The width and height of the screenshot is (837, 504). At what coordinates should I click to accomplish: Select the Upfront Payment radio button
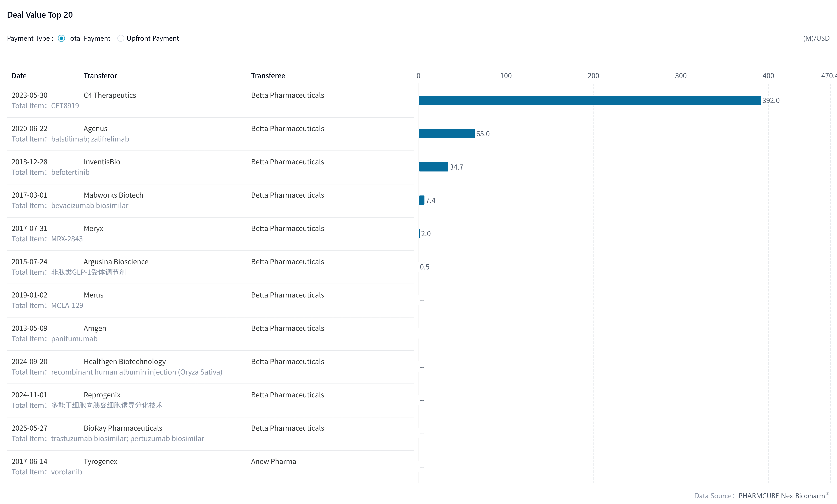(121, 38)
